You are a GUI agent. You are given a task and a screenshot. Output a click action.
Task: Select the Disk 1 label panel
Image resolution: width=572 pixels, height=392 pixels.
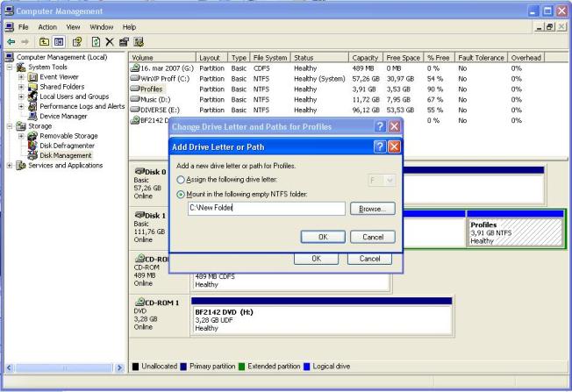click(x=150, y=228)
